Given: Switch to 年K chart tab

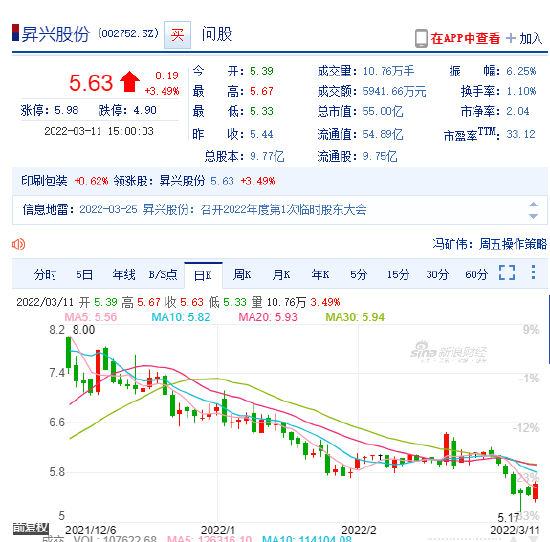Looking at the screenshot, I should (x=320, y=274).
